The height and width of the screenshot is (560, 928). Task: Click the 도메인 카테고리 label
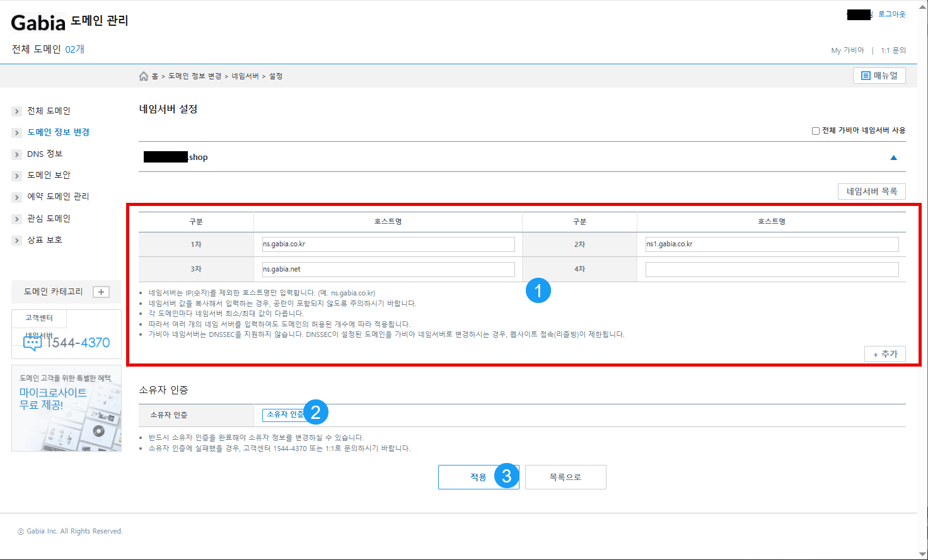click(x=54, y=292)
